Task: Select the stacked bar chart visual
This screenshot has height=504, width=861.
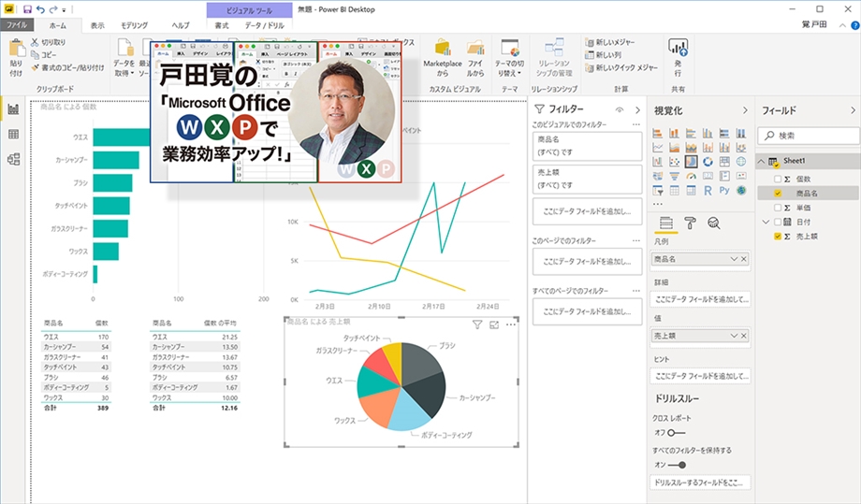Action: [657, 134]
